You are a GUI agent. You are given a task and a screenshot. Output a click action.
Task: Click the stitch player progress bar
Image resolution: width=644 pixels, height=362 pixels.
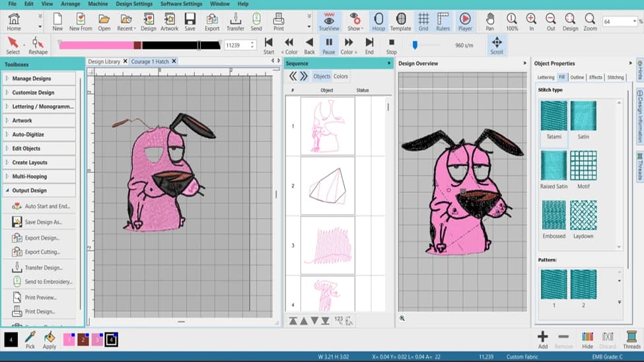tap(139, 45)
